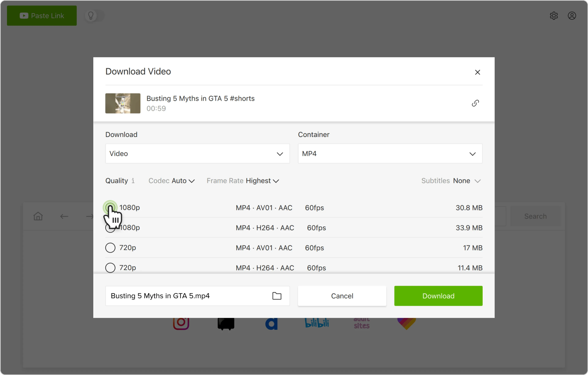This screenshot has width=588, height=375.
Task: Click the Quality info icon
Action: point(133,181)
